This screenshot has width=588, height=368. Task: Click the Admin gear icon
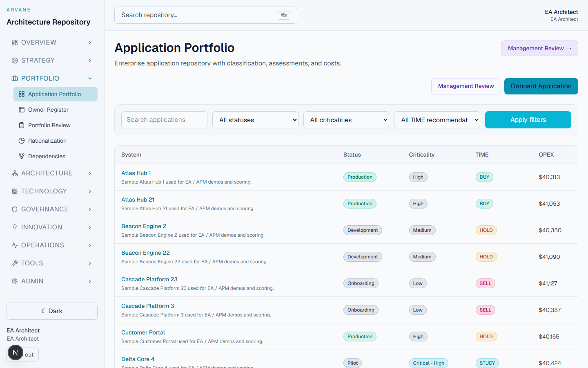tap(15, 281)
